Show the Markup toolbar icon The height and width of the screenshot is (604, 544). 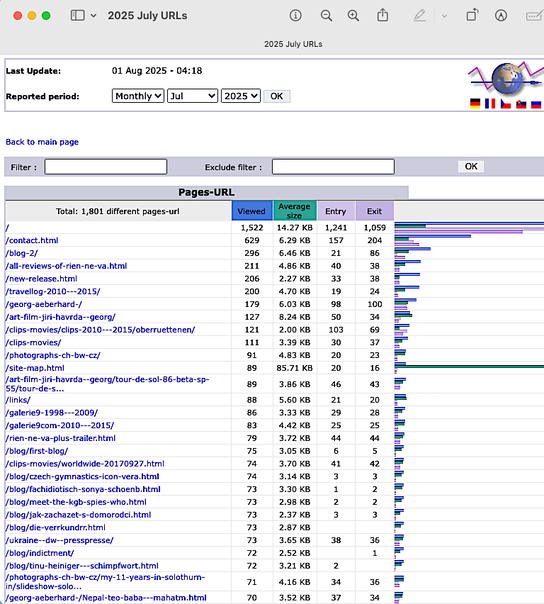point(500,15)
